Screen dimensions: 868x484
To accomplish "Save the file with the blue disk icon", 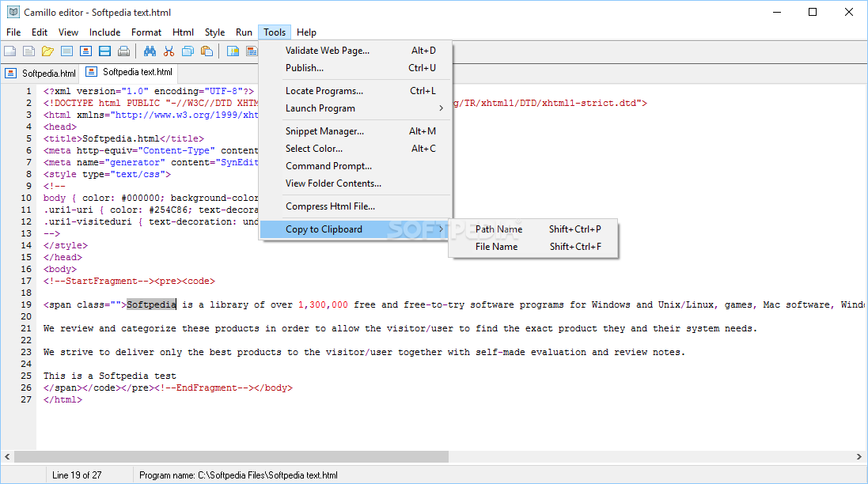I will [x=104, y=51].
